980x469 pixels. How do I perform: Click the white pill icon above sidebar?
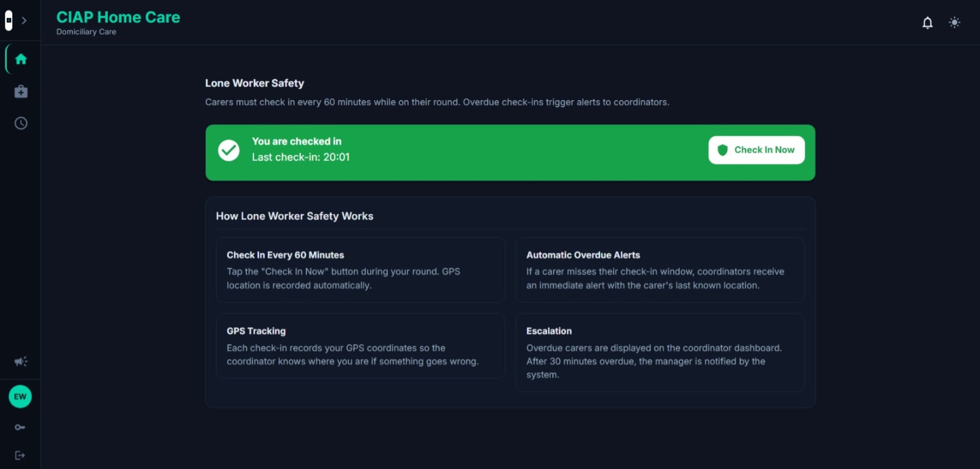pyautogui.click(x=9, y=20)
